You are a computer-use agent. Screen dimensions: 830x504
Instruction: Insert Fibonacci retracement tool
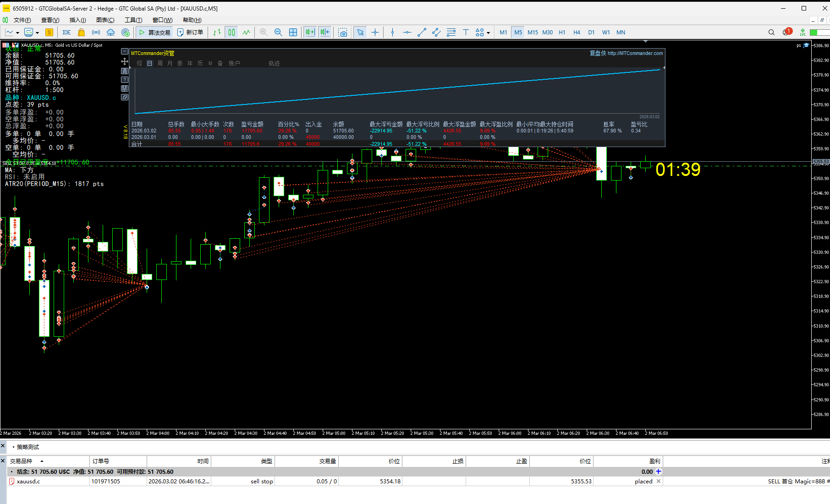tap(451, 32)
